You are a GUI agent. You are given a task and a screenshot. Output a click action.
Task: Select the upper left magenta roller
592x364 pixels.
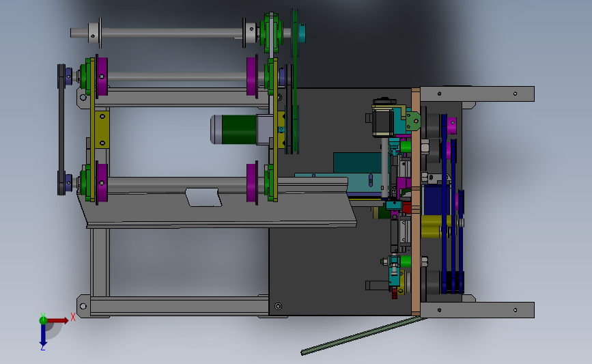[x=102, y=76]
